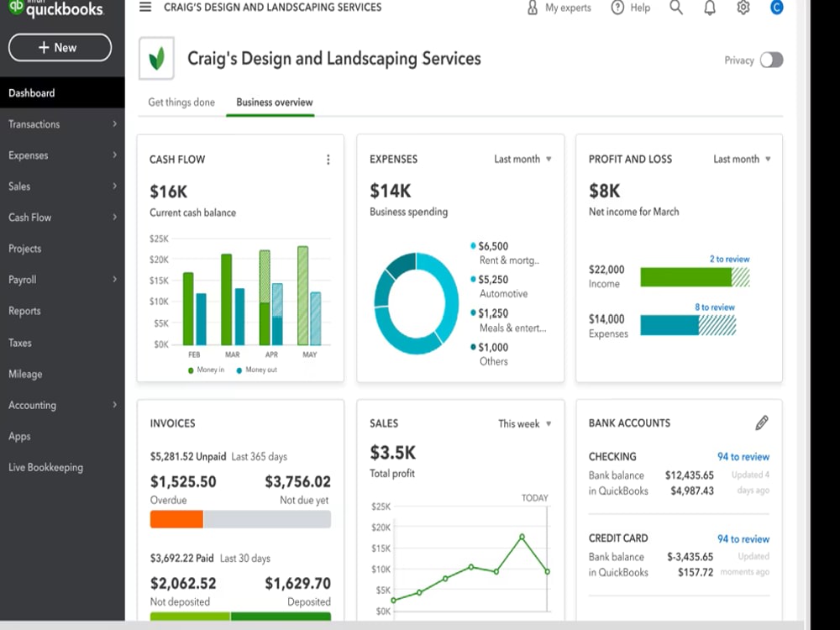Click the orange Overdue invoices bar
The height and width of the screenshot is (630, 840).
pos(176,519)
